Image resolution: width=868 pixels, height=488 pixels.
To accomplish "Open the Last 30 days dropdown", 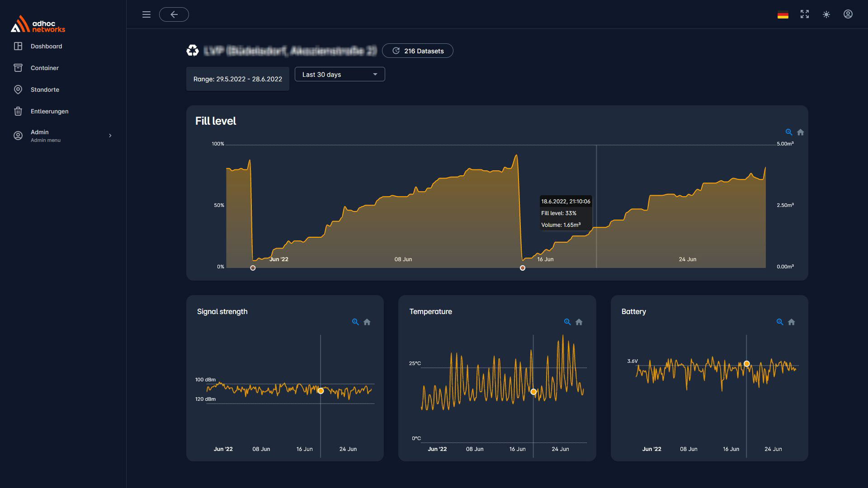I will click(x=340, y=75).
